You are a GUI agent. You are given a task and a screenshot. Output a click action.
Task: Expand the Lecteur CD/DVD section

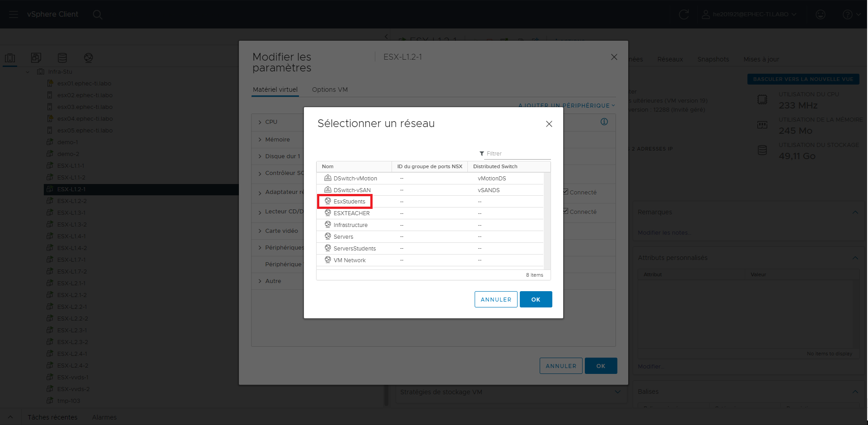(260, 212)
